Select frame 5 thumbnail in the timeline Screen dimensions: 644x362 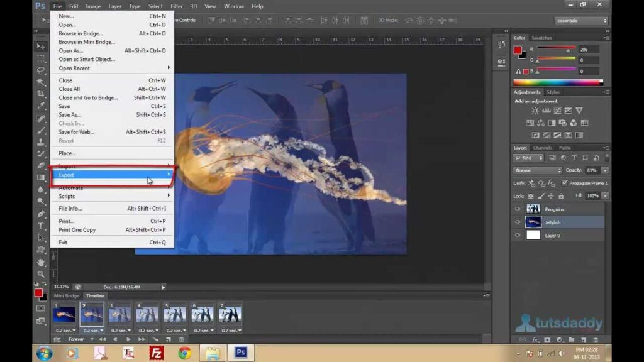[x=175, y=315]
